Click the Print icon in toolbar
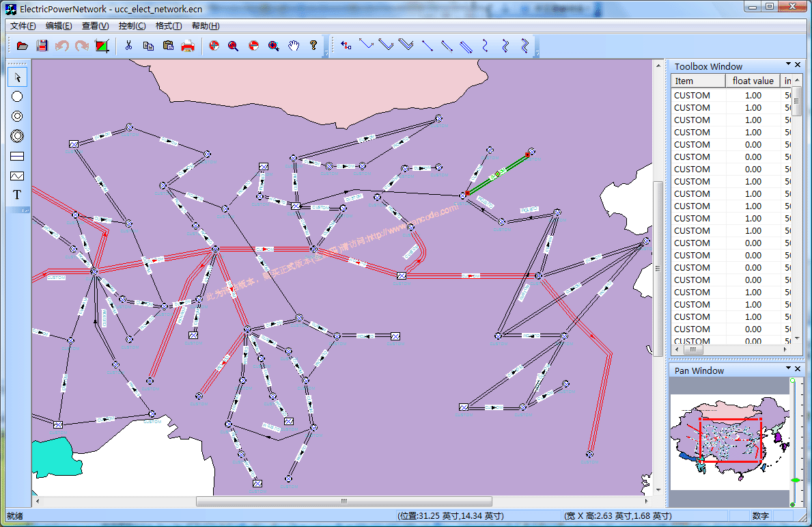The image size is (812, 527). (x=188, y=46)
